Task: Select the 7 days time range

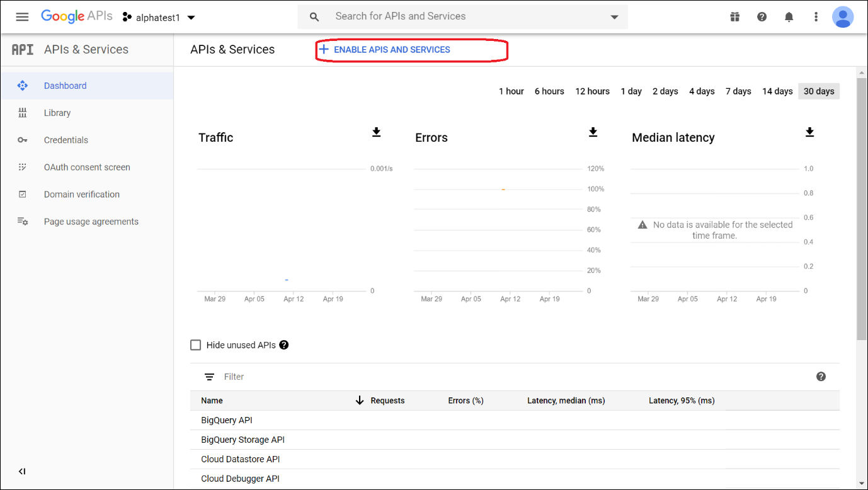Action: coord(738,91)
